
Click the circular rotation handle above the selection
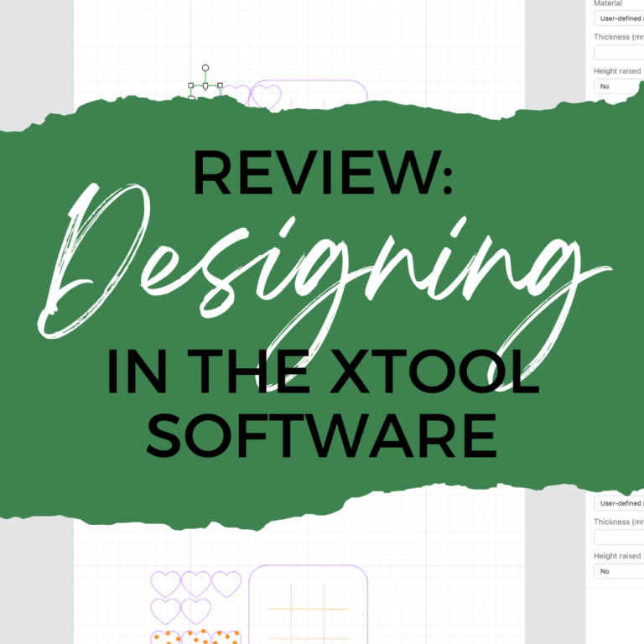(205, 68)
